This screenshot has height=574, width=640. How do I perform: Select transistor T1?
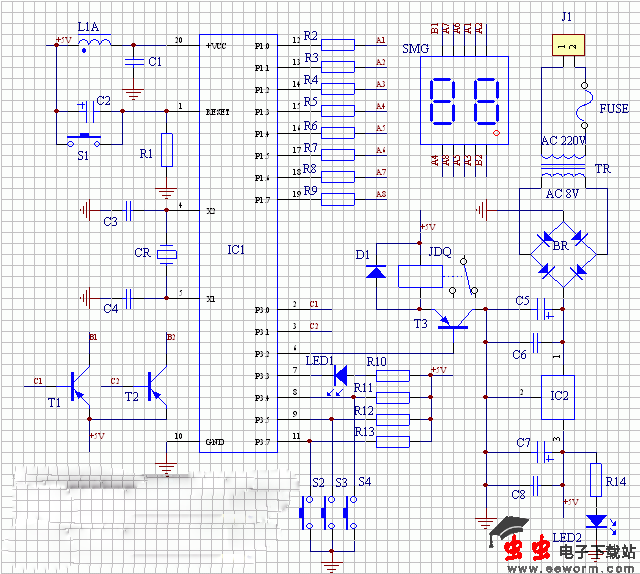[76, 385]
